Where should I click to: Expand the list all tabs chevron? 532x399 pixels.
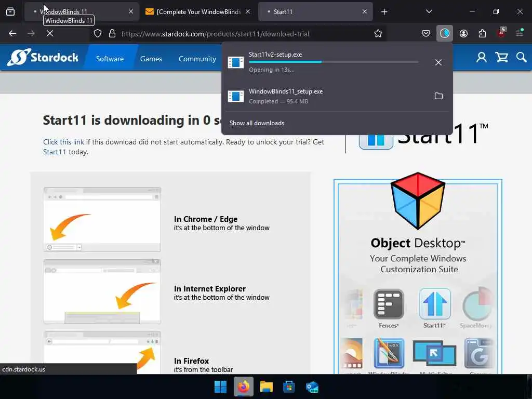pos(429,11)
